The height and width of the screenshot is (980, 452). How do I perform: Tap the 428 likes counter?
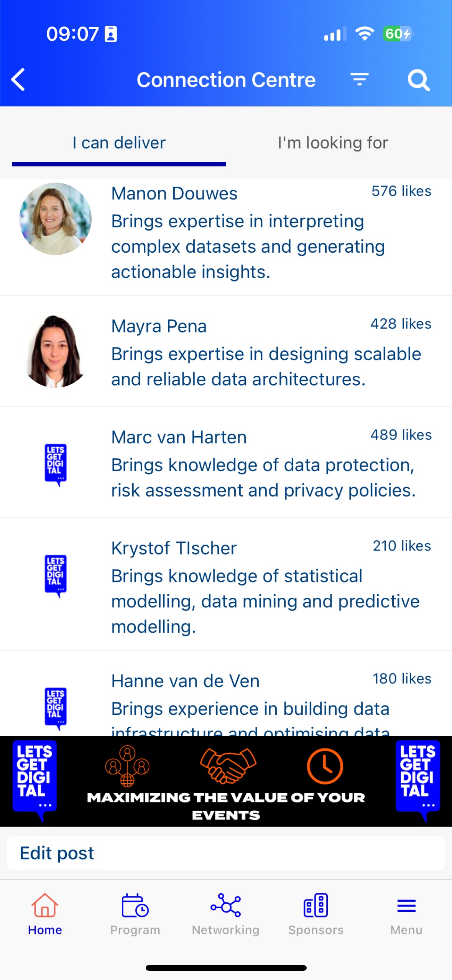[x=401, y=324]
